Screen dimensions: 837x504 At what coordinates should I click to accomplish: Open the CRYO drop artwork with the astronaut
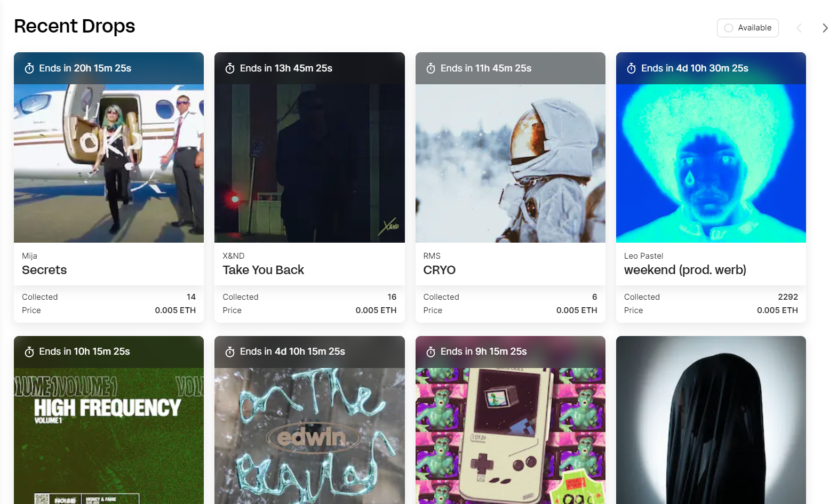pos(511,163)
